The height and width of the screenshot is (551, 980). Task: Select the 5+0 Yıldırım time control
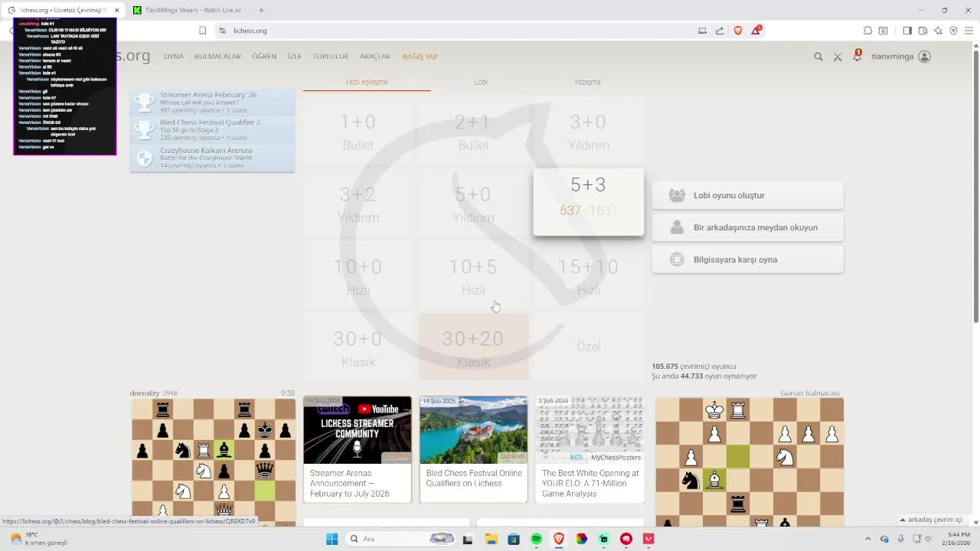click(x=473, y=204)
